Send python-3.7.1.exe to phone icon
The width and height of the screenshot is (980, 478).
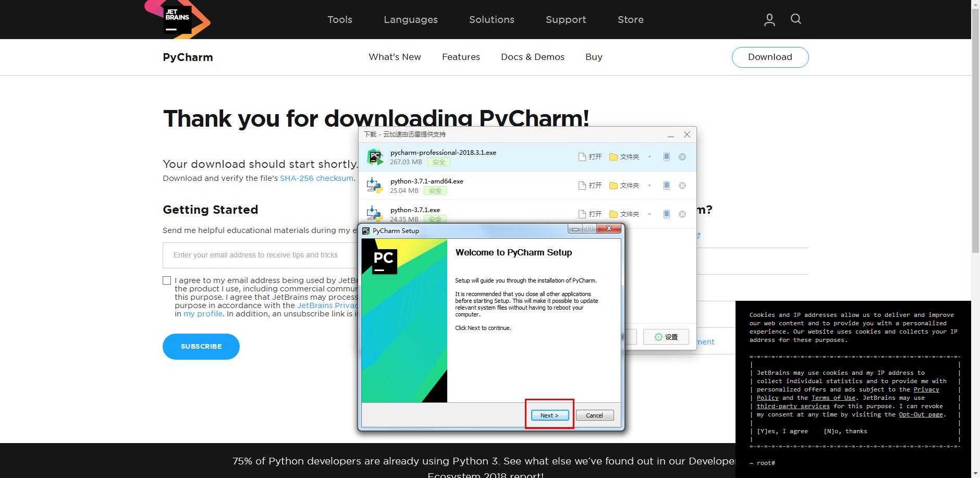point(666,214)
